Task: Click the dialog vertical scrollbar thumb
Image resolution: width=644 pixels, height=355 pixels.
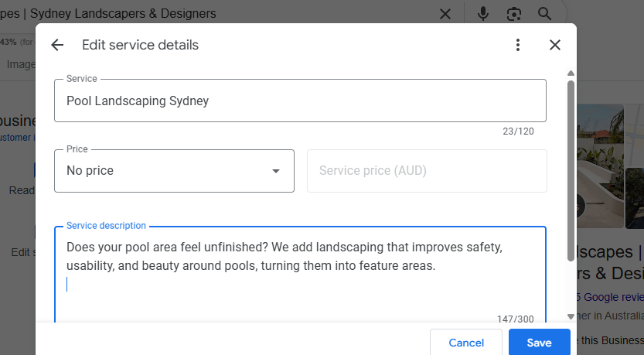Action: pyautogui.click(x=571, y=170)
